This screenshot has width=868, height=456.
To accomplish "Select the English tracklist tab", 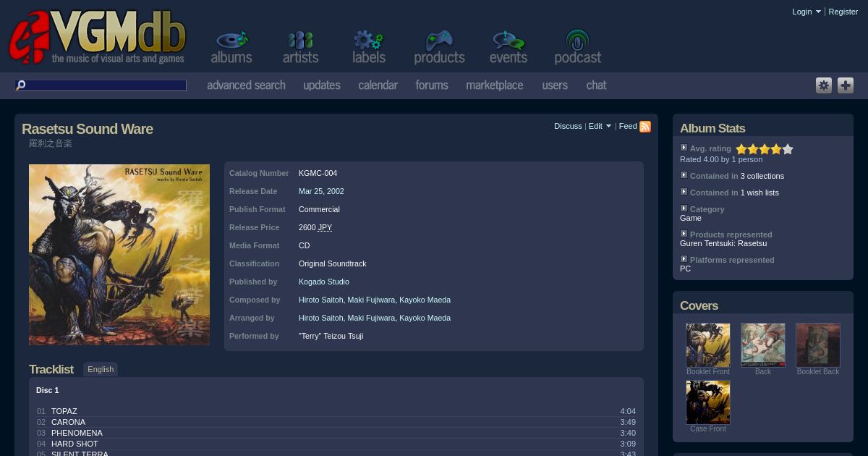I will tap(101, 369).
